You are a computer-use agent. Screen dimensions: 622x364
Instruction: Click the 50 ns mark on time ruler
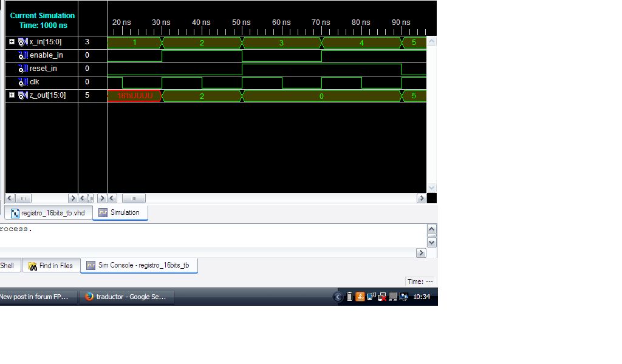tap(241, 22)
